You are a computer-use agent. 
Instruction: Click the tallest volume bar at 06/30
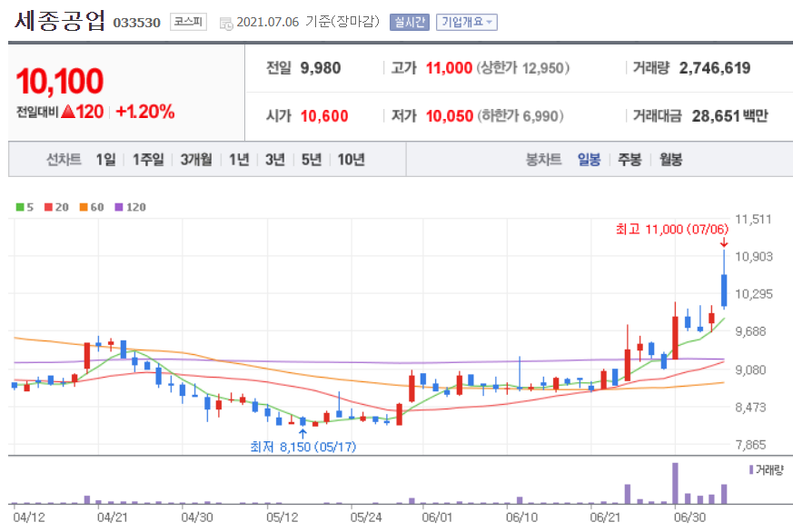[x=675, y=483]
